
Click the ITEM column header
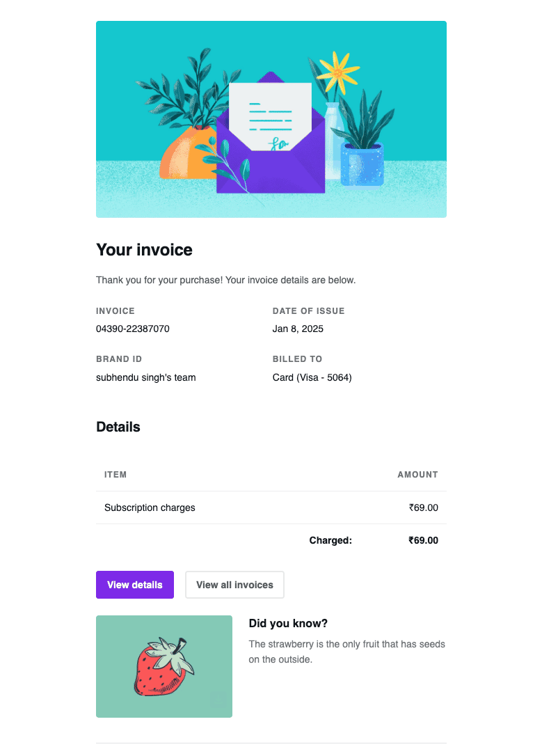(115, 474)
